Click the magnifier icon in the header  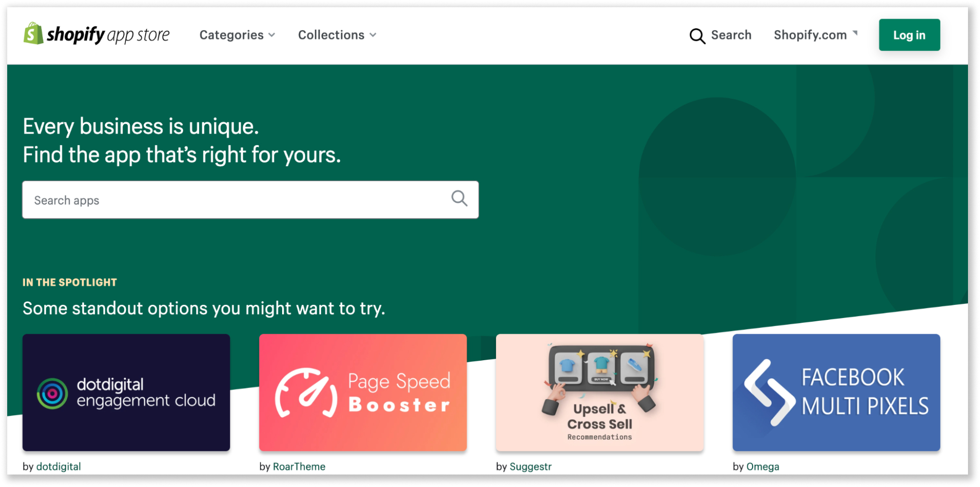point(697,36)
